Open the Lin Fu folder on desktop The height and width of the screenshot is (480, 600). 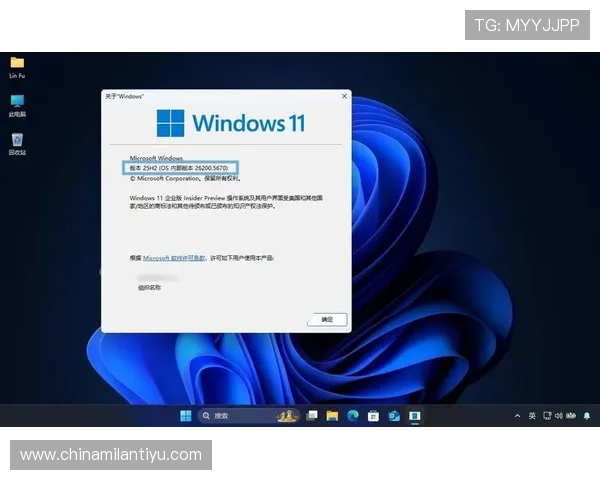pyautogui.click(x=17, y=63)
